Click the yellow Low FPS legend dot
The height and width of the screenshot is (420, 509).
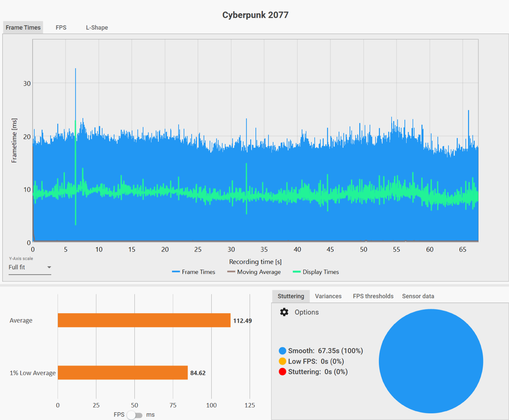click(x=282, y=362)
